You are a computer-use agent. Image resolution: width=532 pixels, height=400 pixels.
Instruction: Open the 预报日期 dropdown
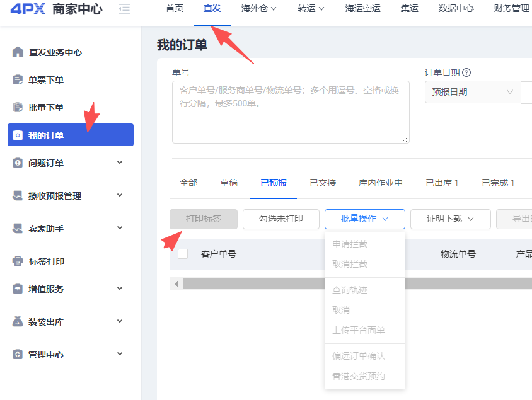(473, 92)
